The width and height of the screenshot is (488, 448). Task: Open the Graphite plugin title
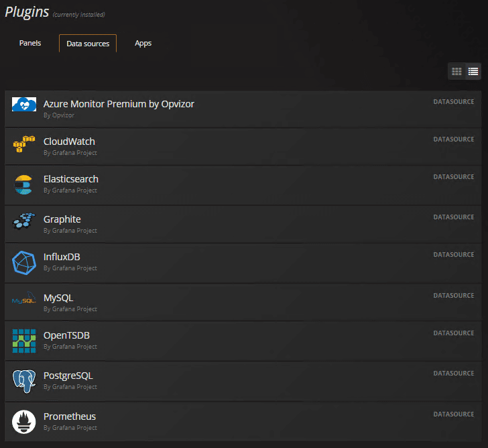(62, 219)
